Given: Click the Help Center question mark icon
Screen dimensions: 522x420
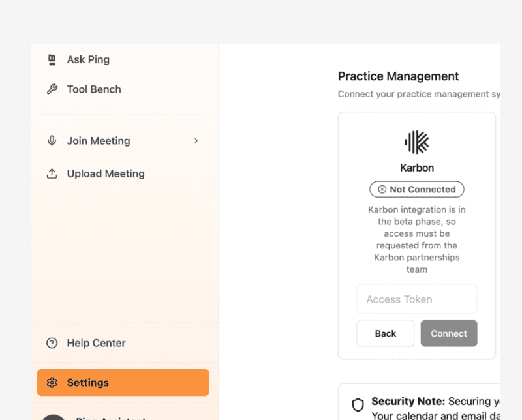Looking at the screenshot, I should [x=52, y=343].
